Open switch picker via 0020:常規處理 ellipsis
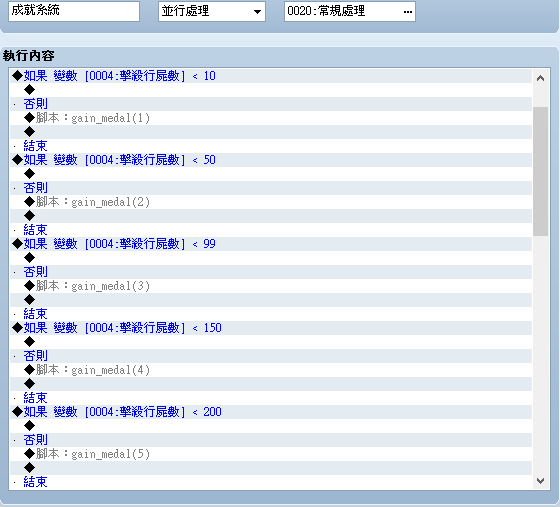Screen dimensions: 560x507 coord(408,11)
